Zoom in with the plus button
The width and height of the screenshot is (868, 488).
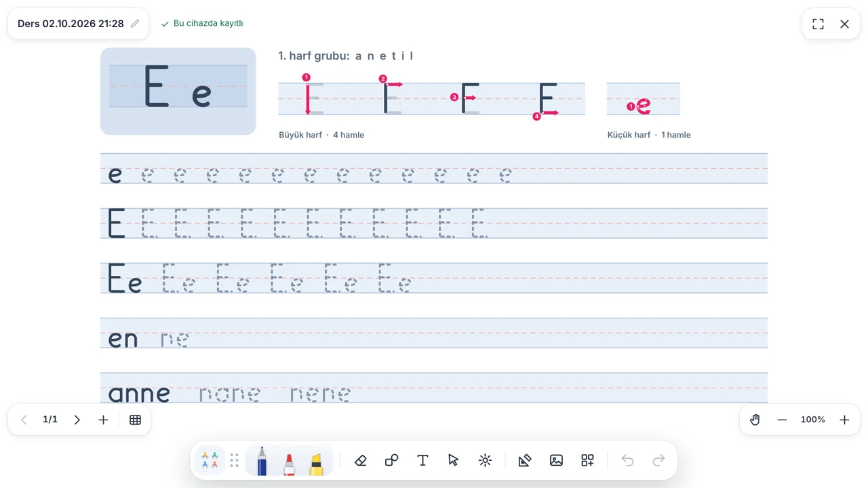point(844,420)
